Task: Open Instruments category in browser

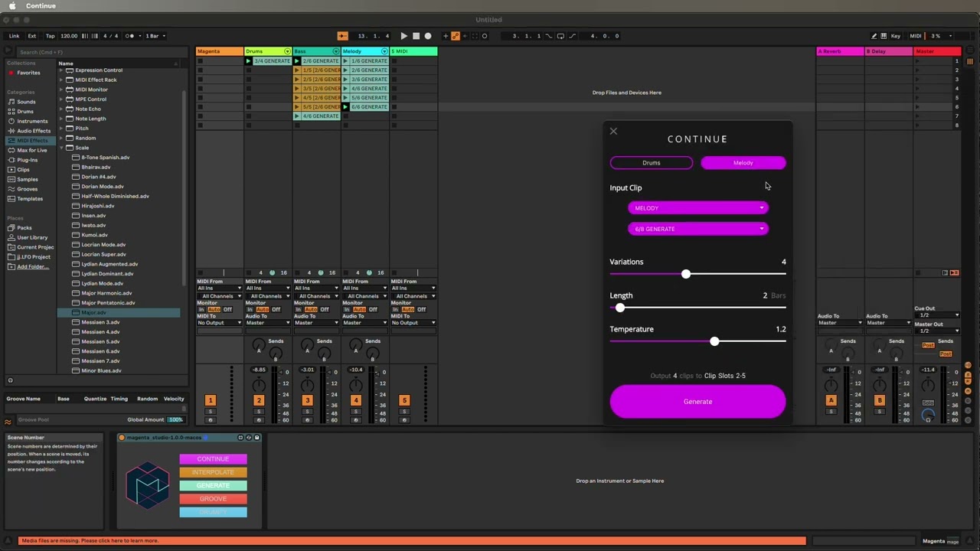Action: (x=32, y=121)
